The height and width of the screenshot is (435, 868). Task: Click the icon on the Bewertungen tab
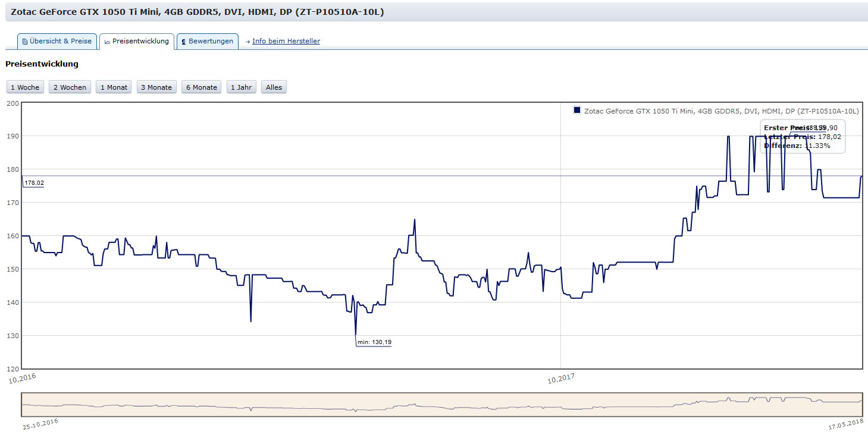[x=184, y=42]
